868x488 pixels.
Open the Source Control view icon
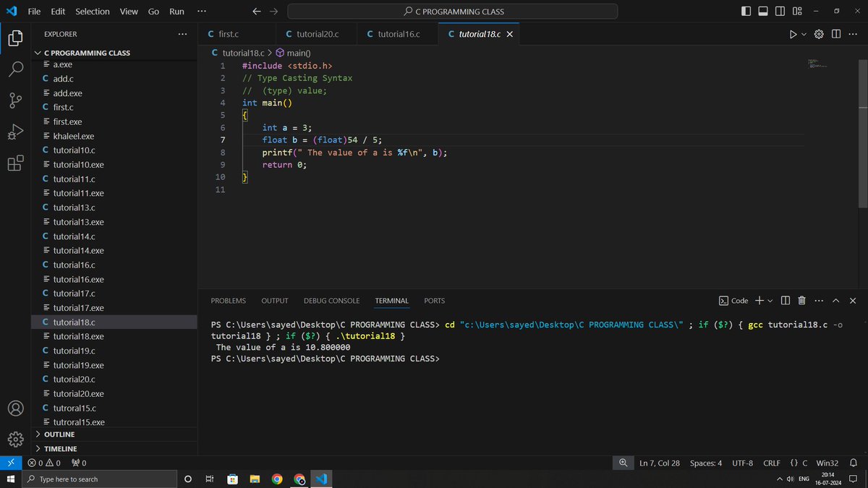coord(15,100)
